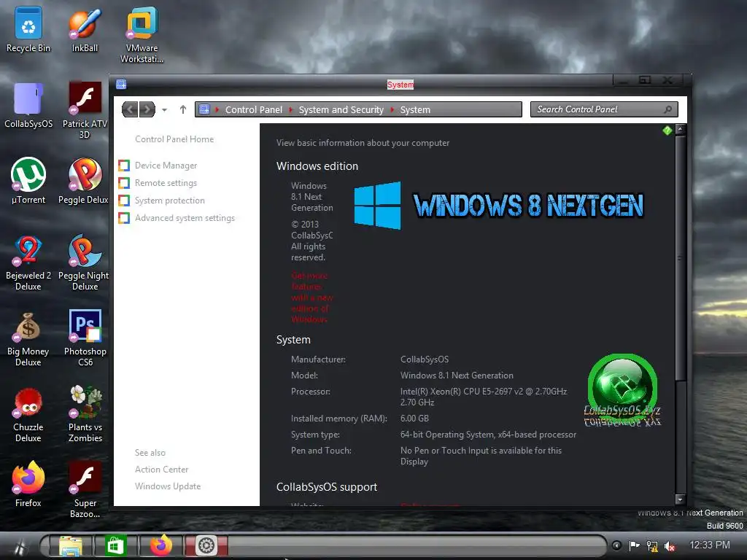
Task: Open Windows Update under See also
Action: pos(168,486)
